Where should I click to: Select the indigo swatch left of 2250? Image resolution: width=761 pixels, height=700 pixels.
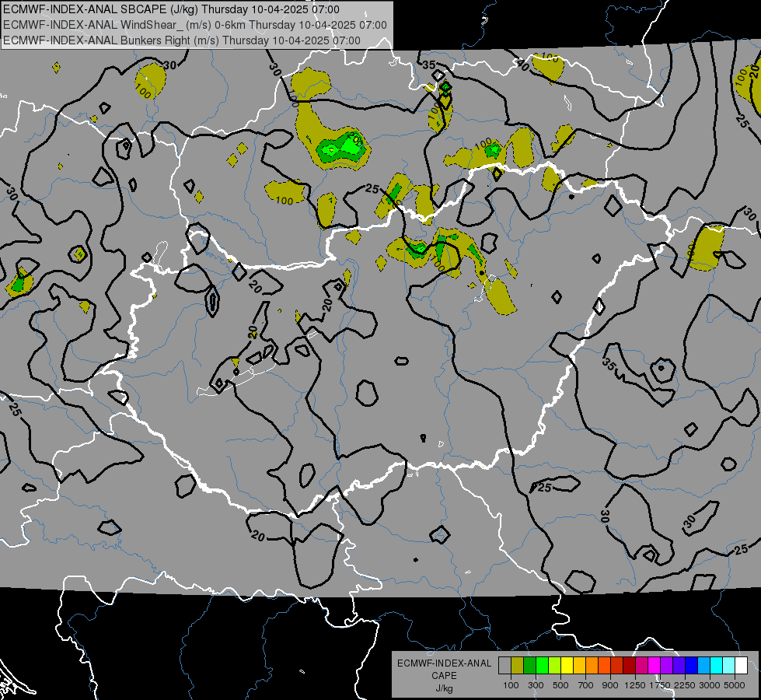(679, 665)
